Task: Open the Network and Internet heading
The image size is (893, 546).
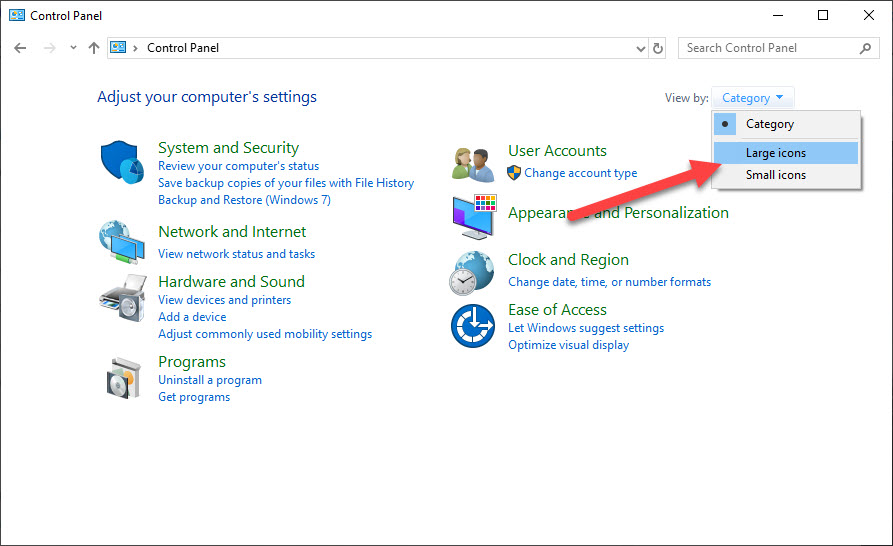Action: click(232, 232)
